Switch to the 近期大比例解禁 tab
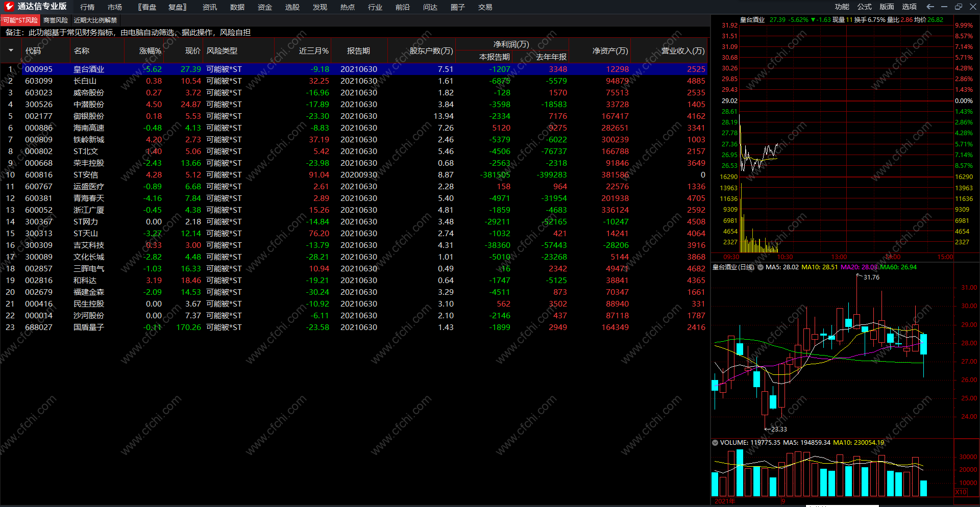The image size is (980, 507). pyautogui.click(x=95, y=20)
